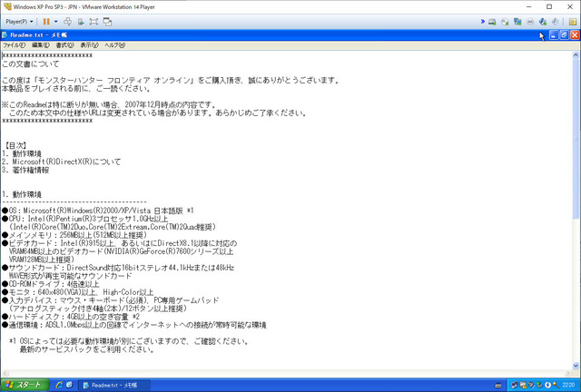This screenshot has height=392, width=581.
Task: Open the power options dropdown arrow beside pause
Action: pyautogui.click(x=56, y=22)
